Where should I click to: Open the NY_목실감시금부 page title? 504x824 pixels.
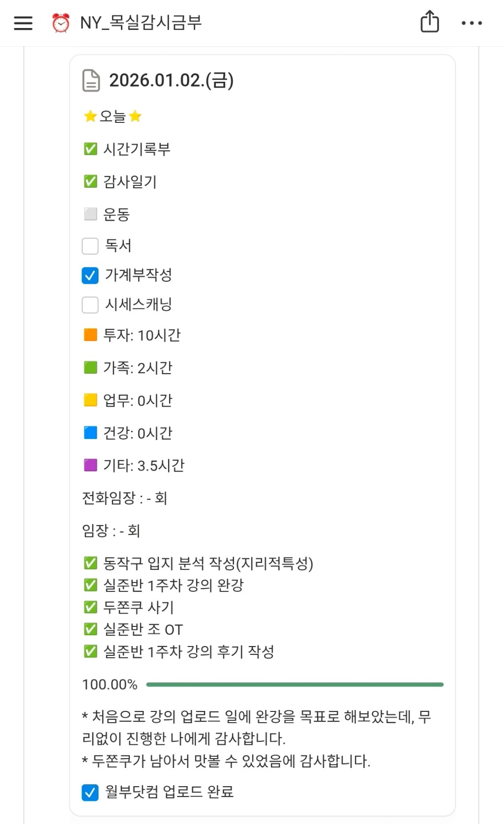coord(141,23)
